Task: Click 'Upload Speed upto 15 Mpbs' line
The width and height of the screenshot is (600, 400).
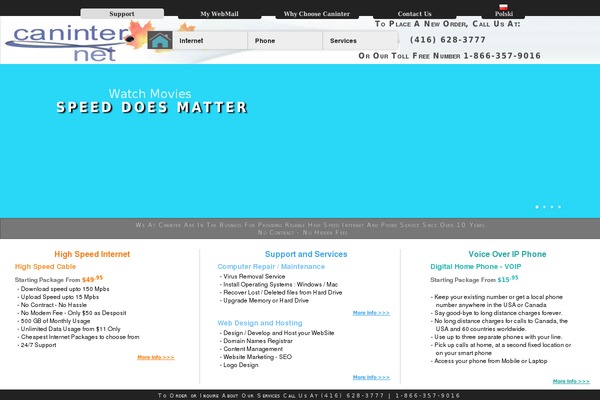Action: tap(58, 297)
